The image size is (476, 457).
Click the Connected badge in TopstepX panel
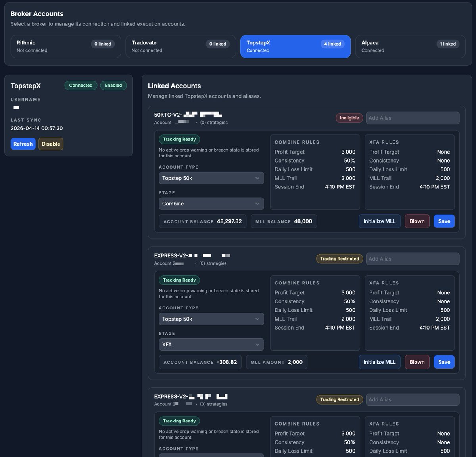[x=81, y=85]
